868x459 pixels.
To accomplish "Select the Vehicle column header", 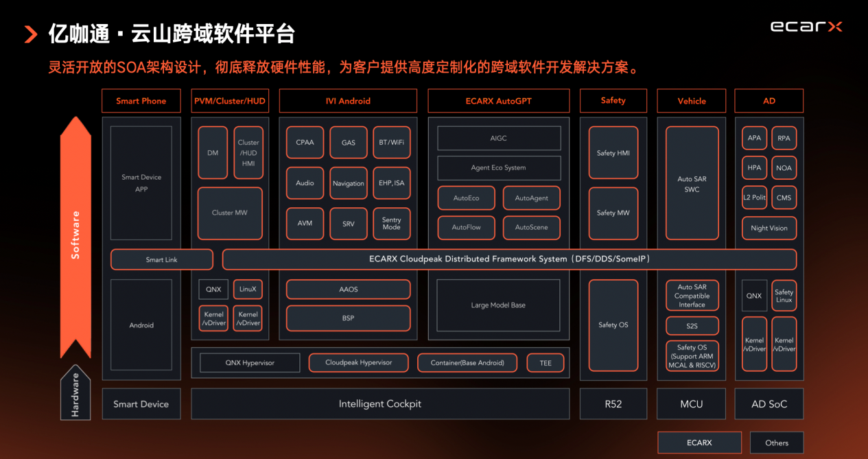I will coord(692,101).
